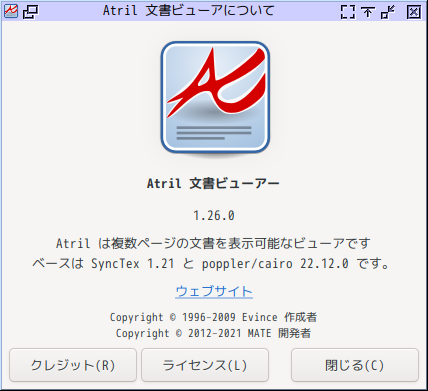
Task: Open the ウェブサイト link
Action: tap(214, 292)
